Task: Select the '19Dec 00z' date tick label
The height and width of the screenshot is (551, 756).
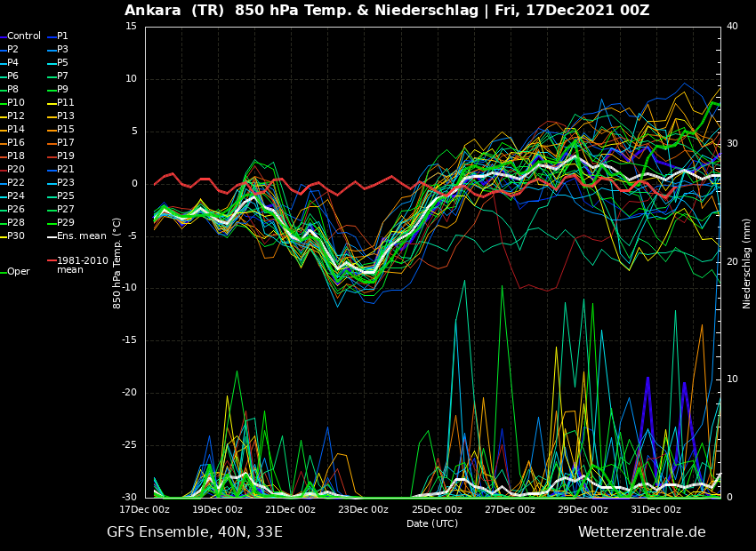Action: click(x=218, y=509)
